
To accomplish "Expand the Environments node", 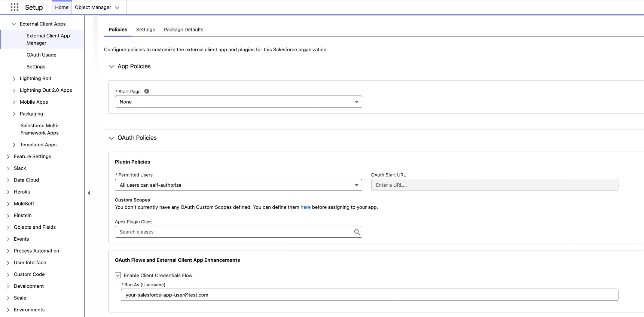I will tap(8, 310).
